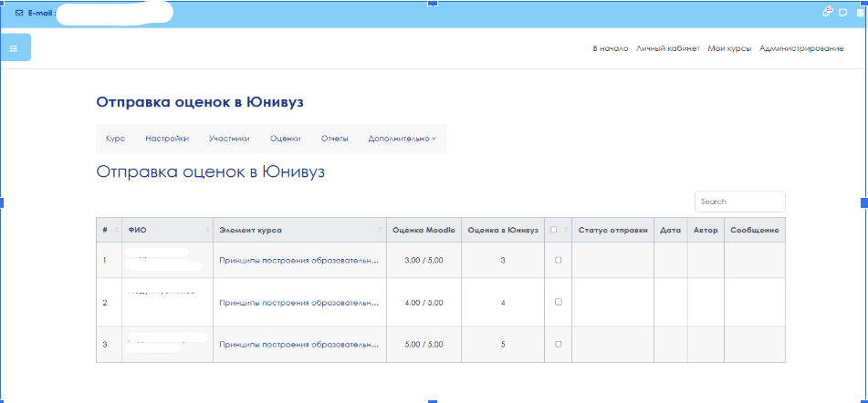Open the messages speech bubble icon
This screenshot has width=868, height=403.
pos(843,14)
